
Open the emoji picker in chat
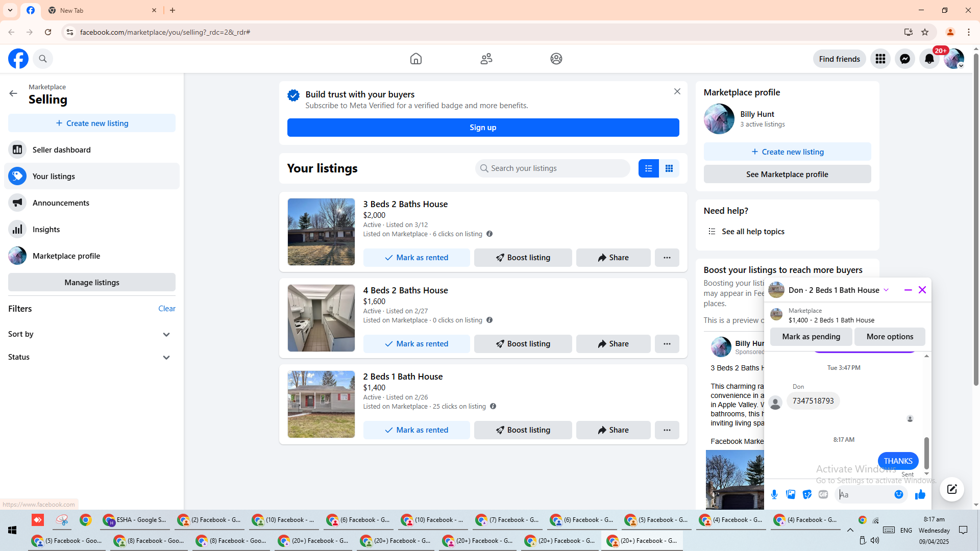pyautogui.click(x=899, y=494)
